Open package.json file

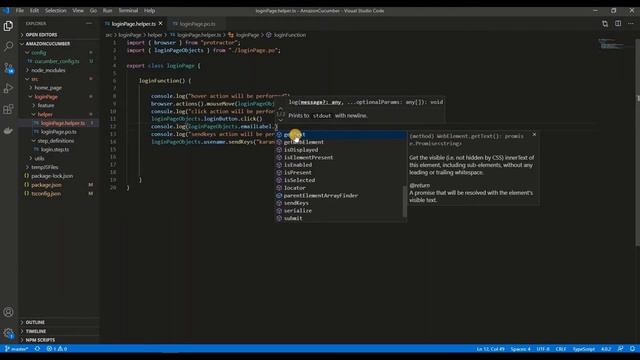point(46,185)
